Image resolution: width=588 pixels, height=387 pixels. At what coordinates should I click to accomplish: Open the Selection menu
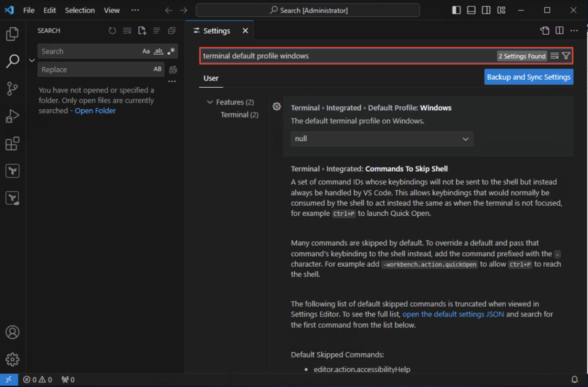80,10
